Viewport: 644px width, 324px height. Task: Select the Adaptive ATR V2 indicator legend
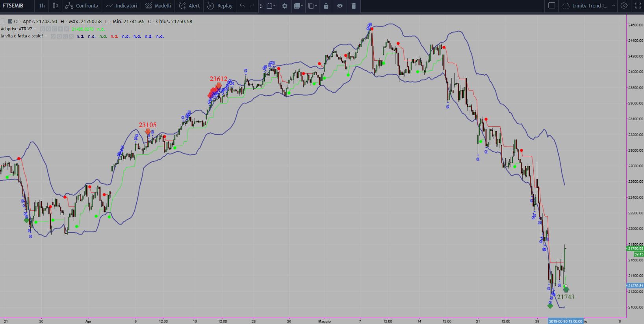17,29
